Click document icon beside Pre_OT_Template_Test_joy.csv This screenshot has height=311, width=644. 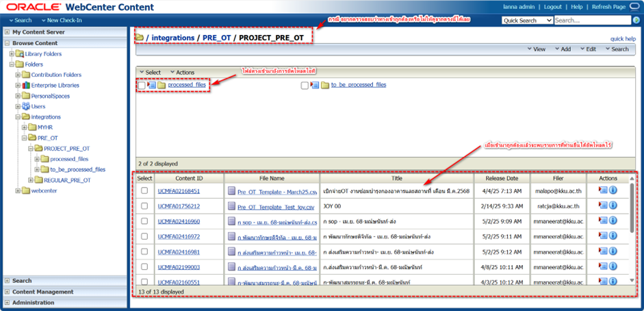[231, 206]
